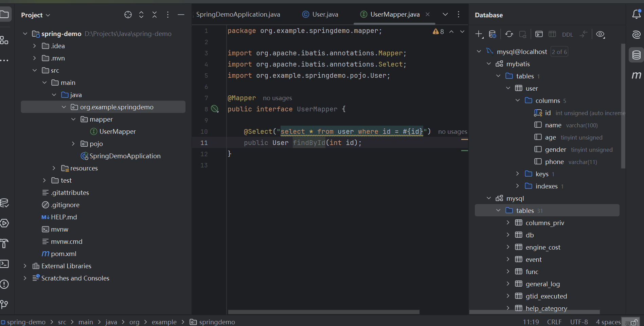Expand External Libraries node
644x326 pixels.
tap(25, 266)
